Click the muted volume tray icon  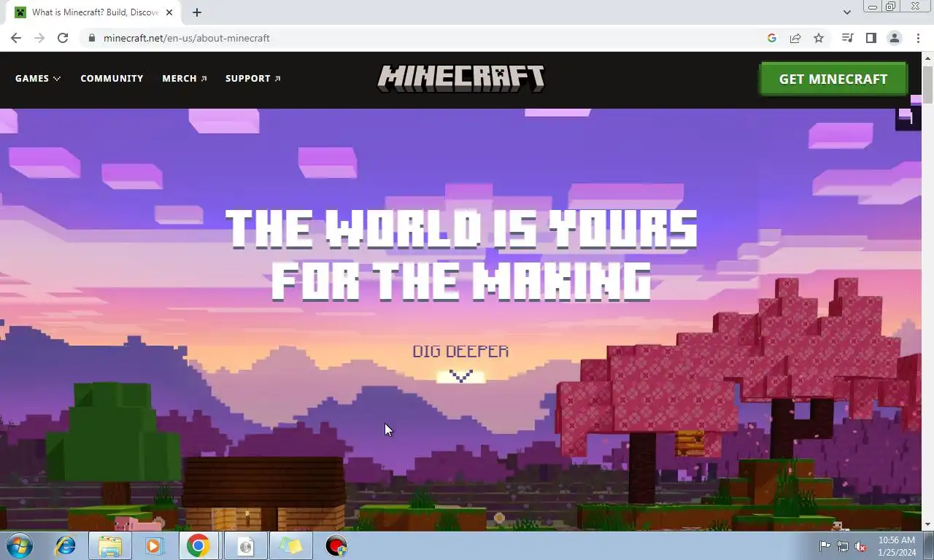click(x=861, y=546)
